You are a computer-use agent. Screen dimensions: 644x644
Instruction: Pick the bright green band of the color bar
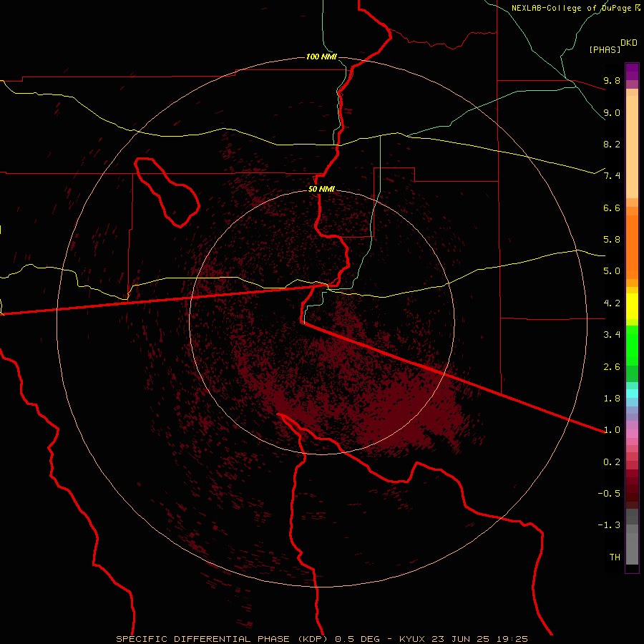[x=632, y=346]
